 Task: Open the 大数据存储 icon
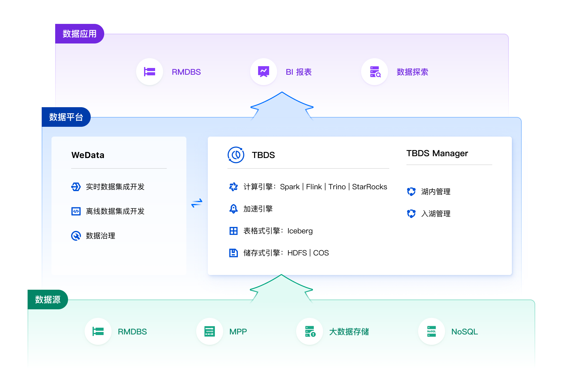click(x=310, y=331)
